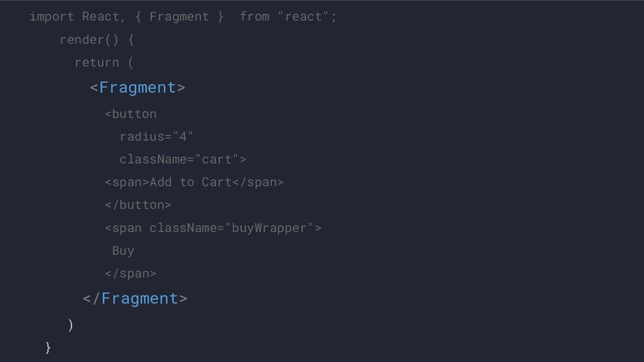This screenshot has height=362, width=644.
Task: Click the import keyword on the first line
Action: tap(52, 16)
